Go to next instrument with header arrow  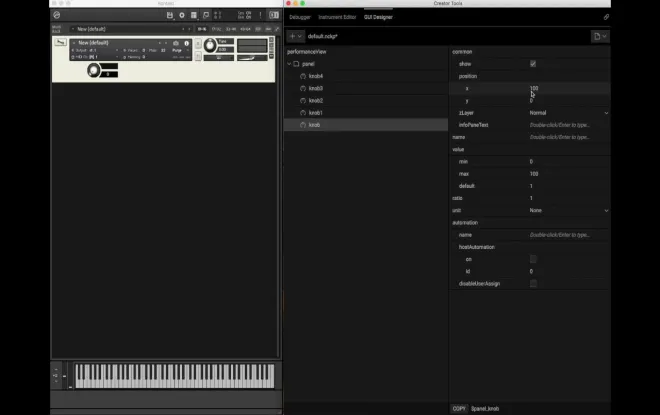166,43
